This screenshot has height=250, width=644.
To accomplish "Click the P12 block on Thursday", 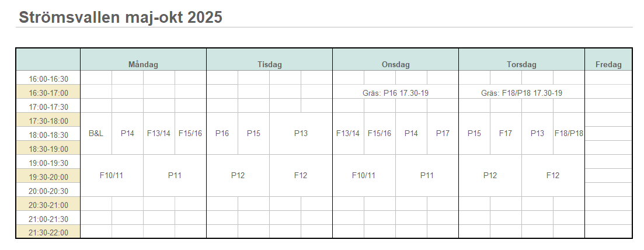I will click(x=490, y=175).
